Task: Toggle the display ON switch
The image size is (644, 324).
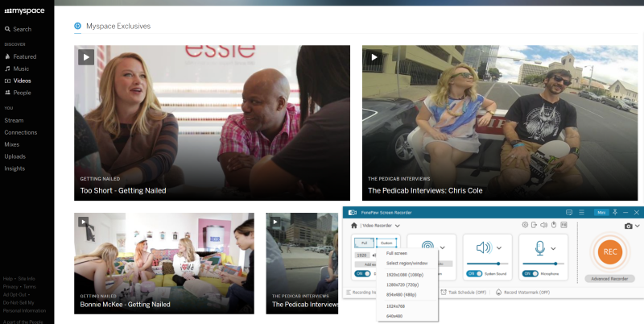Action: click(362, 273)
